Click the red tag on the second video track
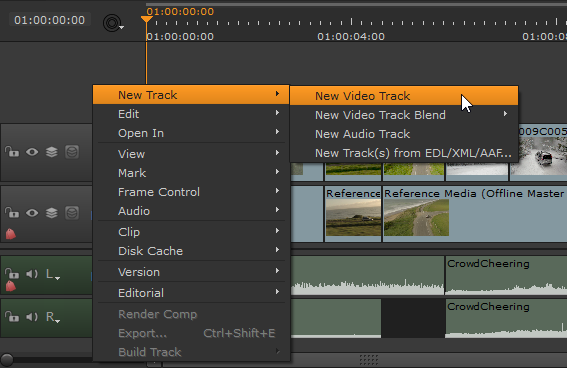Viewport: 567px width, 368px height. 11,234
